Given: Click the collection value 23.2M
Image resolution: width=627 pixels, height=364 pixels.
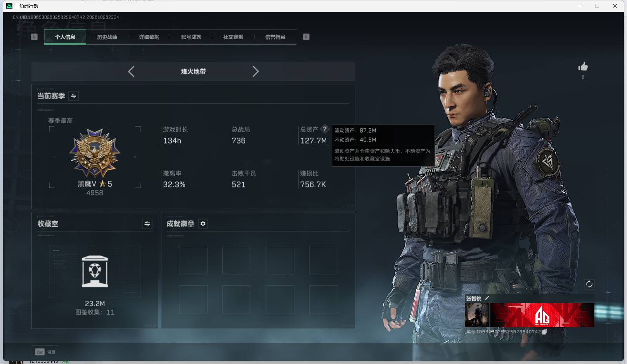Looking at the screenshot, I should click(95, 304).
